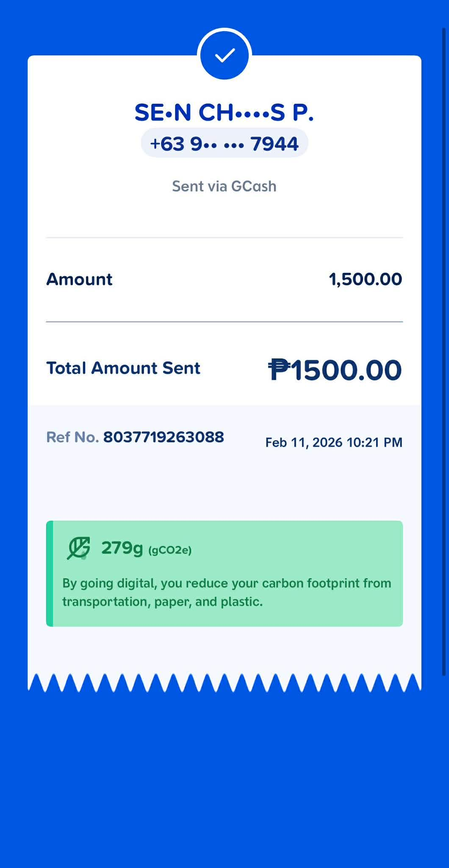Click the gCO2e unit label
Image resolution: width=449 pixels, height=868 pixels.
point(170,550)
